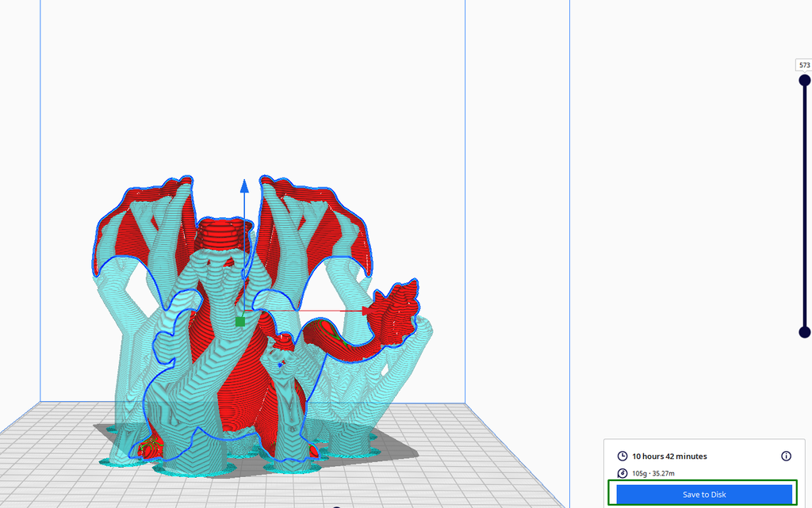
Task: Select the layer number field showing 573
Action: tap(803, 64)
